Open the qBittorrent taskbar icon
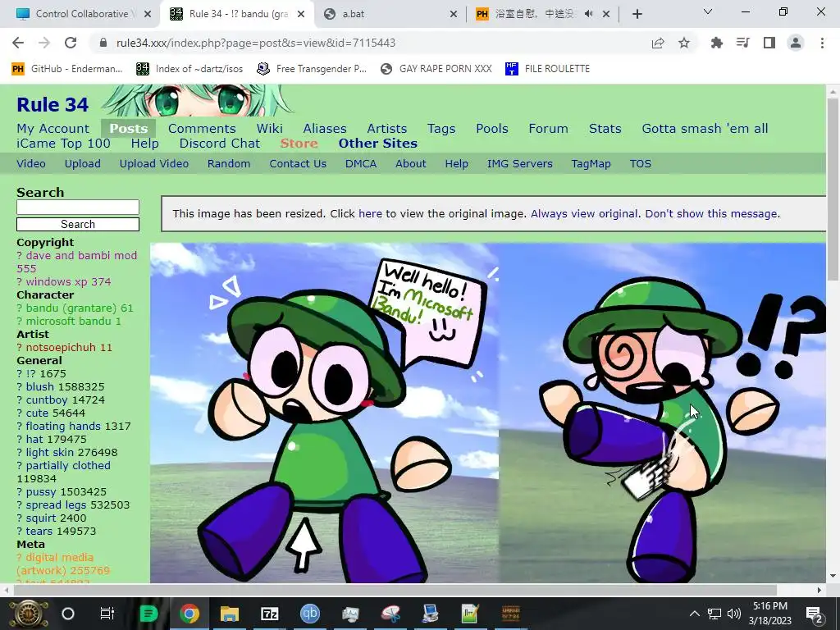 309,614
